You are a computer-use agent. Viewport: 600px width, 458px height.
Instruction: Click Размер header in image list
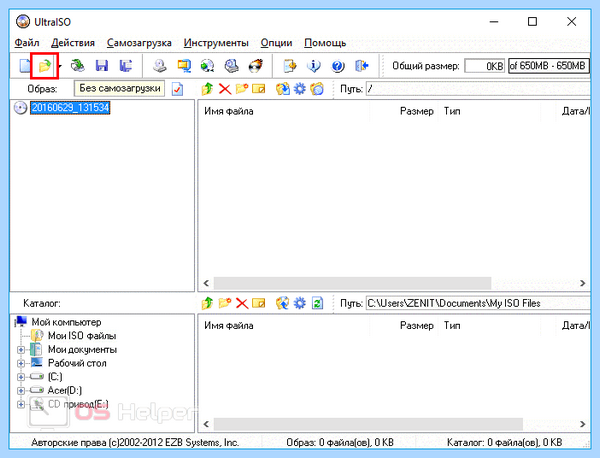417,111
